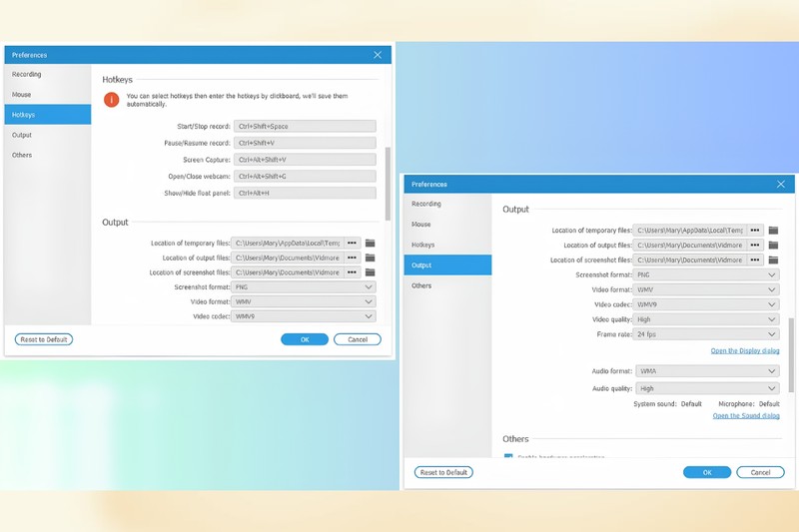Open folder for output files in Hotkeys window
This screenshot has width=799, height=532.
[370, 258]
